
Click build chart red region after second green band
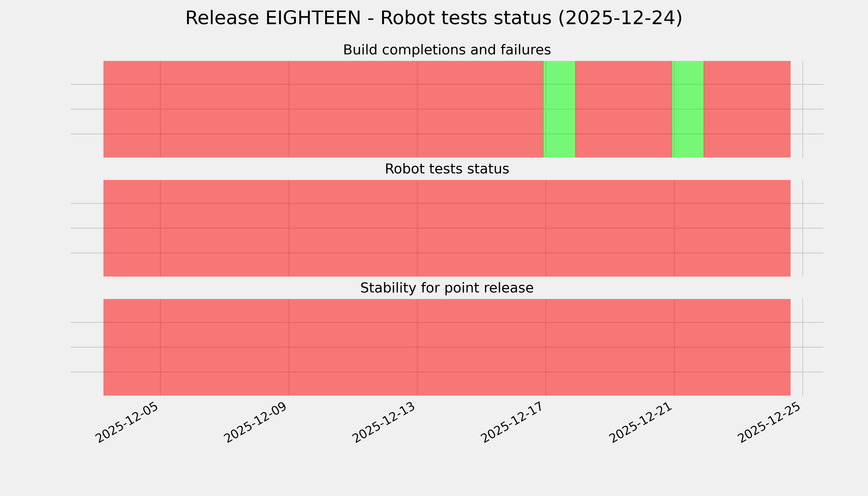coord(747,109)
